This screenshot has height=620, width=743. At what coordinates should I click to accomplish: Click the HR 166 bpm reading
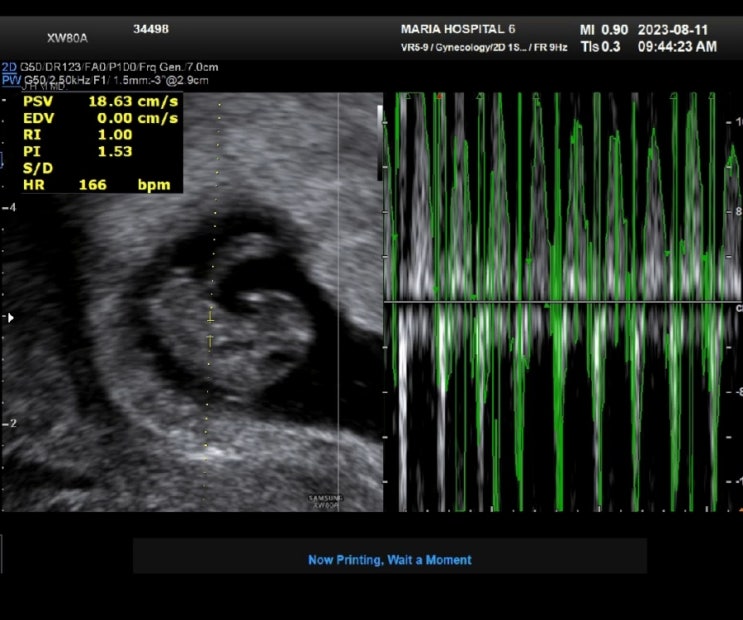pyautogui.click(x=97, y=185)
